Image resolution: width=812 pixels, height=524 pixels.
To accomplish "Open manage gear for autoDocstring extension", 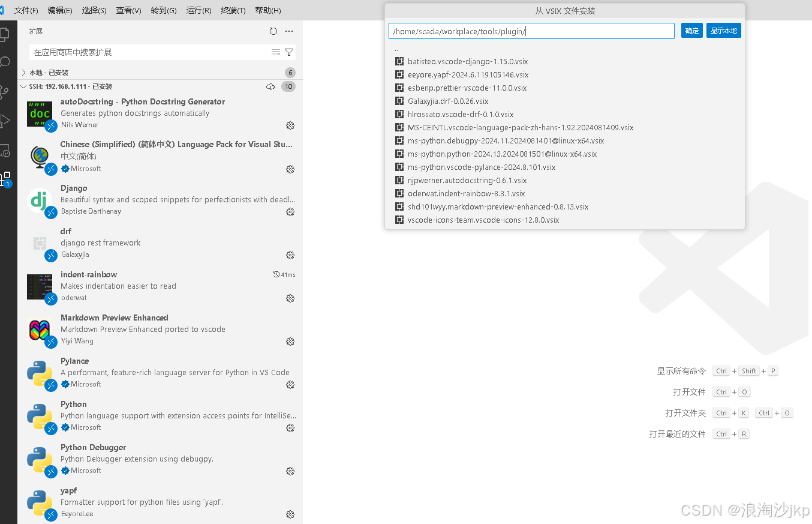I will point(290,125).
